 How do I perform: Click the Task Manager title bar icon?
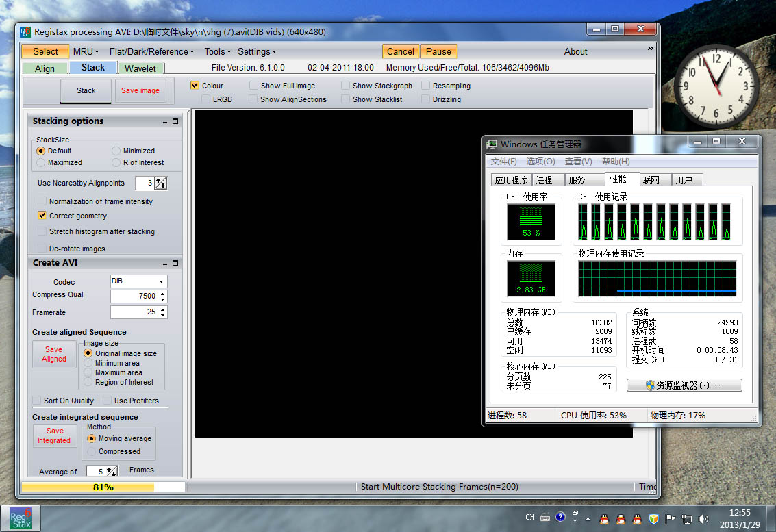tap(492, 144)
